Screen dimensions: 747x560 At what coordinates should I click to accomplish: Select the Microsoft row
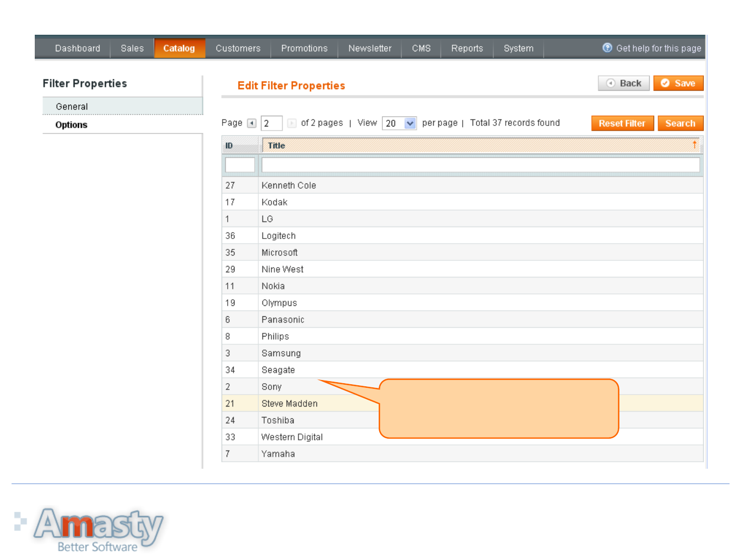click(x=462, y=253)
